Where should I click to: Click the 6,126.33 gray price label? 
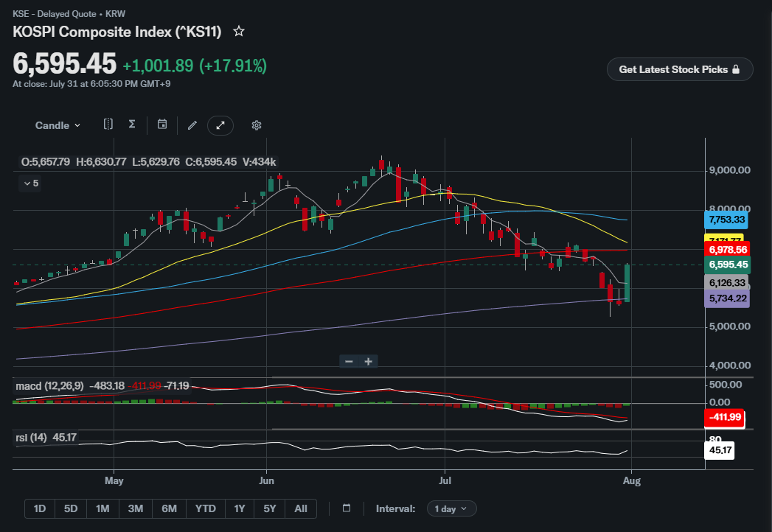pos(727,283)
